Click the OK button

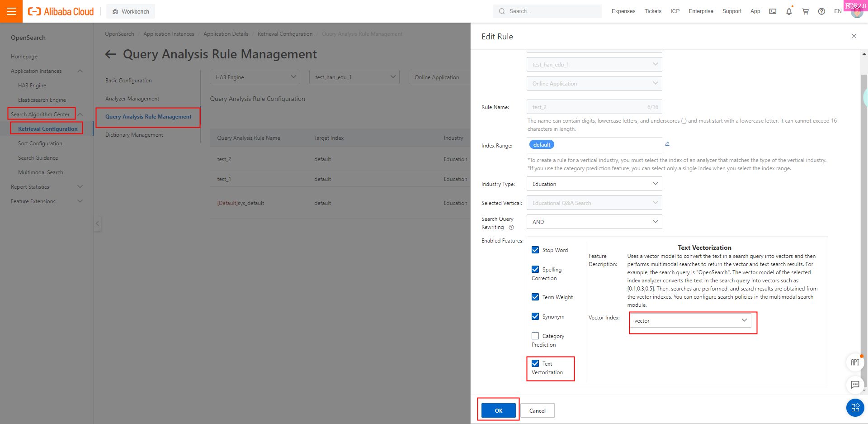[499, 410]
